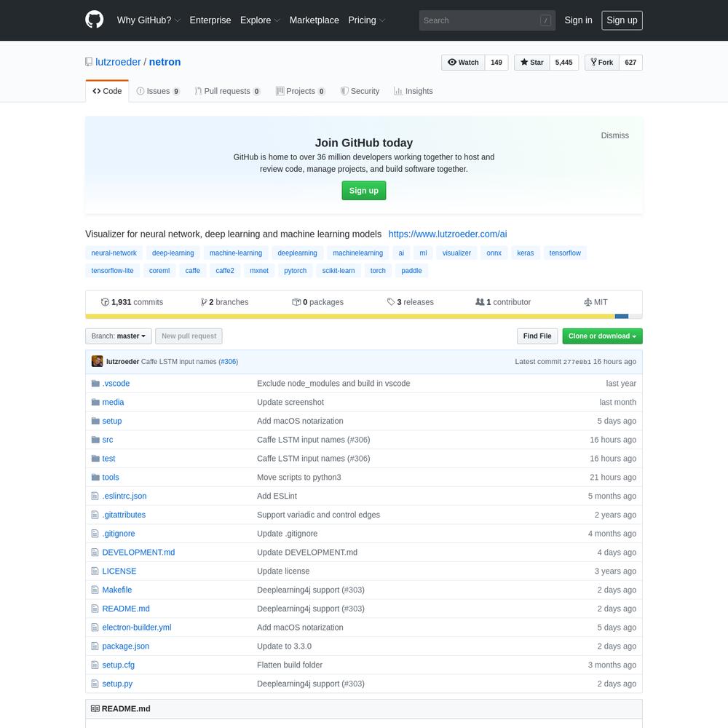Watch the netron repository
The image size is (728, 728).
coord(463,62)
